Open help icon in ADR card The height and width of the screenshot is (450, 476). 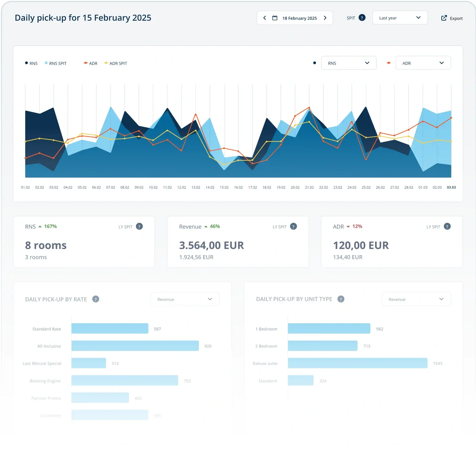(447, 226)
